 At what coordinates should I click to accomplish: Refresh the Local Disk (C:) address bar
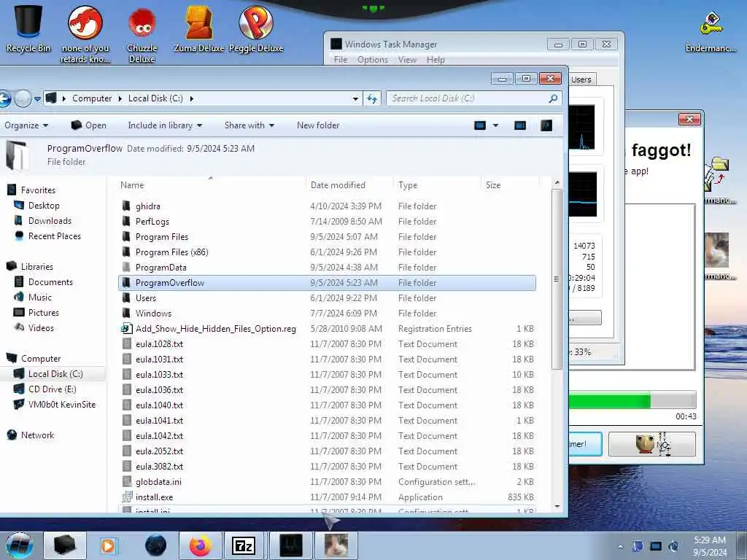pyautogui.click(x=372, y=98)
